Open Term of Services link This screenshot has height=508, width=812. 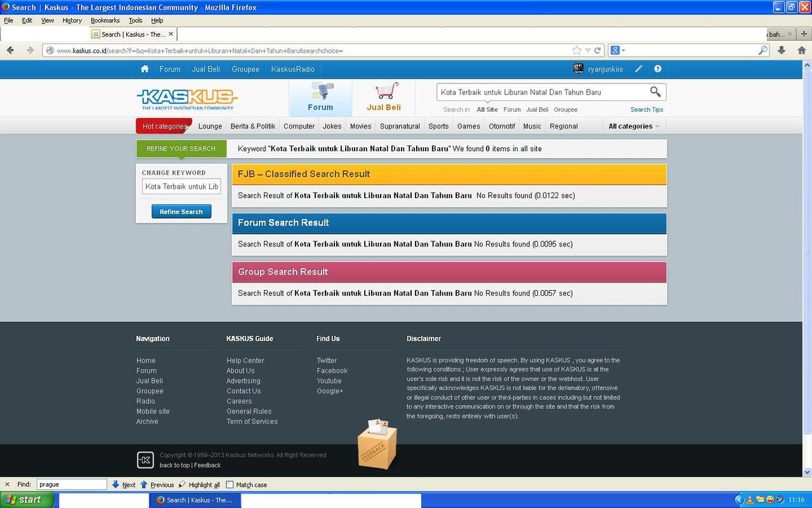click(x=252, y=422)
